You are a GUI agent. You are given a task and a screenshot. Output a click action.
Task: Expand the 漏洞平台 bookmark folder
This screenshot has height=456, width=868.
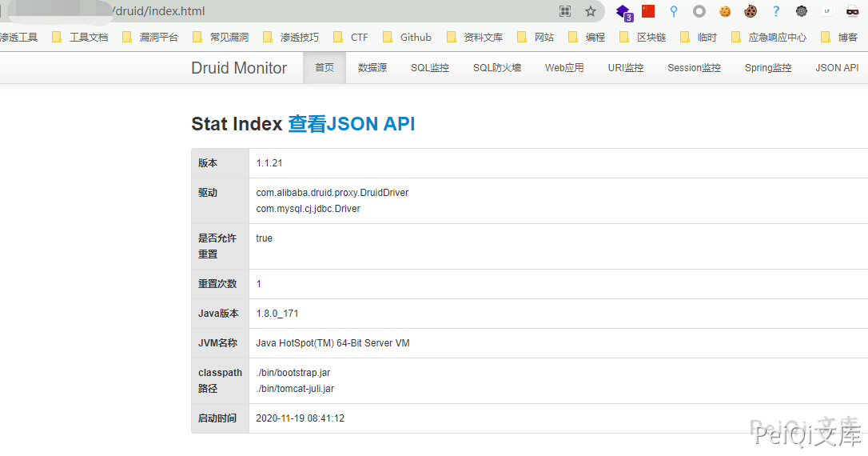pos(151,37)
